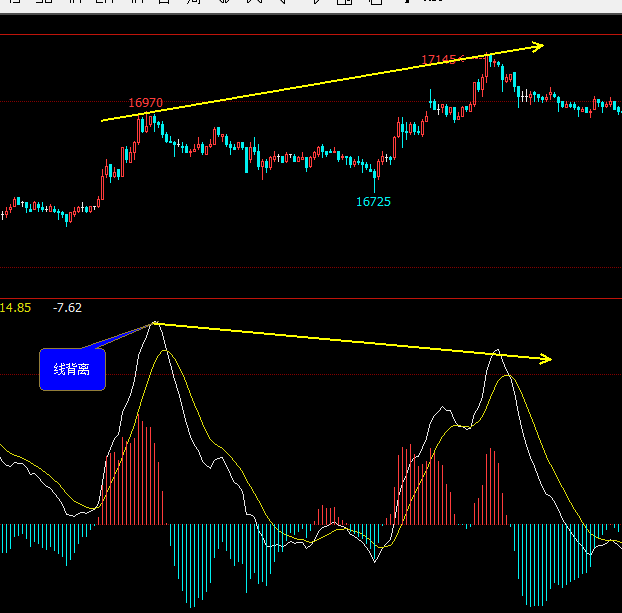Click arrowhead of falling yellow trendline on MACD panel
This screenshot has height=613, width=622.
pyautogui.click(x=545, y=359)
